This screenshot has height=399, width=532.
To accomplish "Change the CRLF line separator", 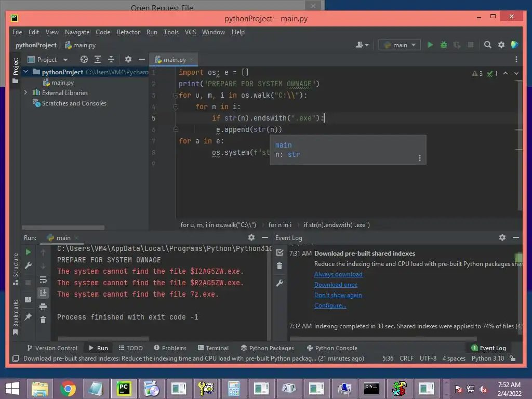I will tap(406, 358).
